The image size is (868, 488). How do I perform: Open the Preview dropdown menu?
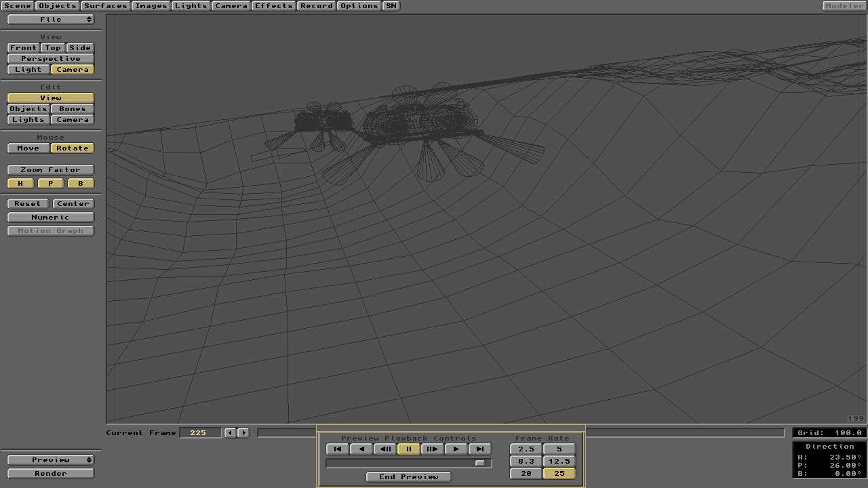51,460
